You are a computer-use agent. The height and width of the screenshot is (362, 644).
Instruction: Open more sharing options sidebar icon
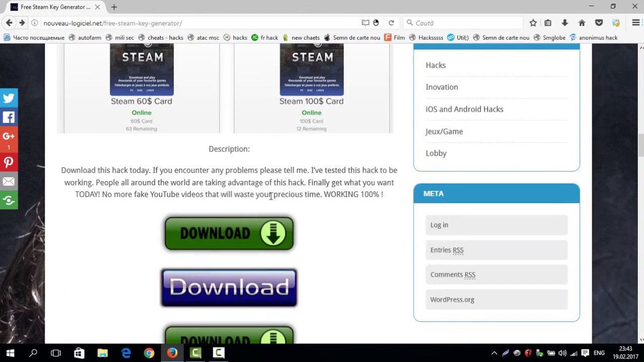[9, 201]
